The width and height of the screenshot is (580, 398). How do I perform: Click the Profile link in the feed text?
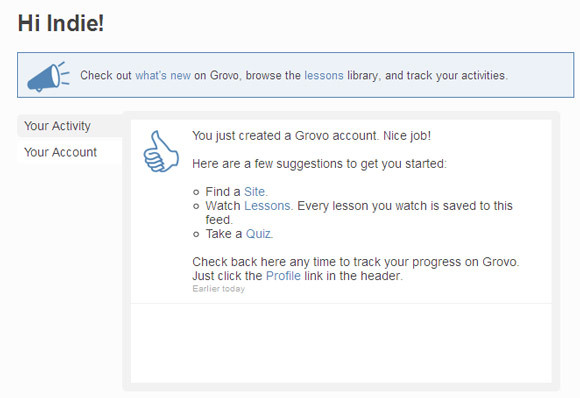(x=283, y=276)
